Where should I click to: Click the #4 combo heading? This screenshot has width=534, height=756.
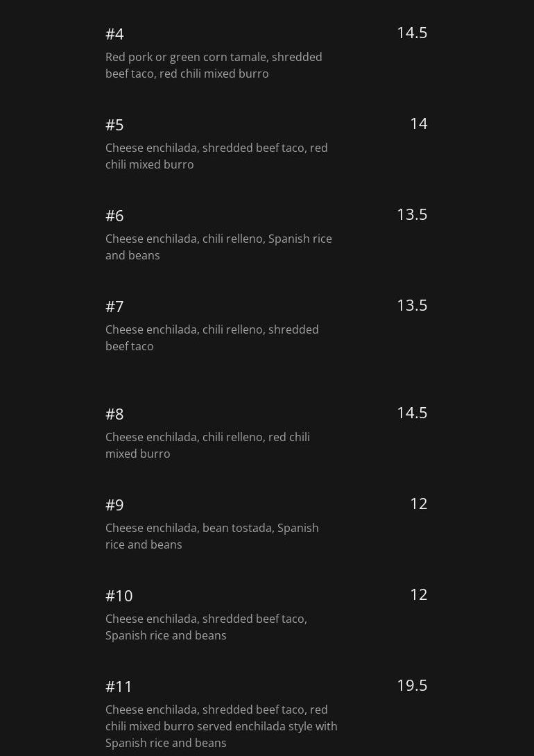point(114,34)
